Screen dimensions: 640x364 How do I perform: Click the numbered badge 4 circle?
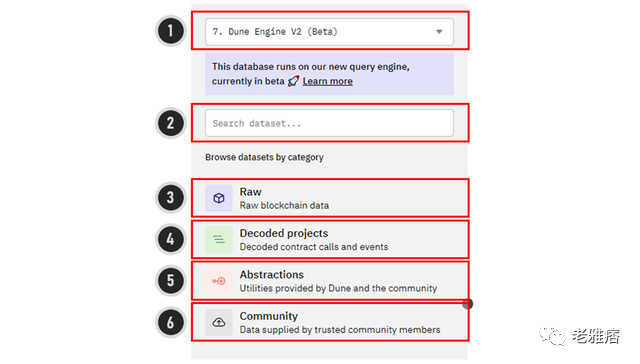click(171, 239)
